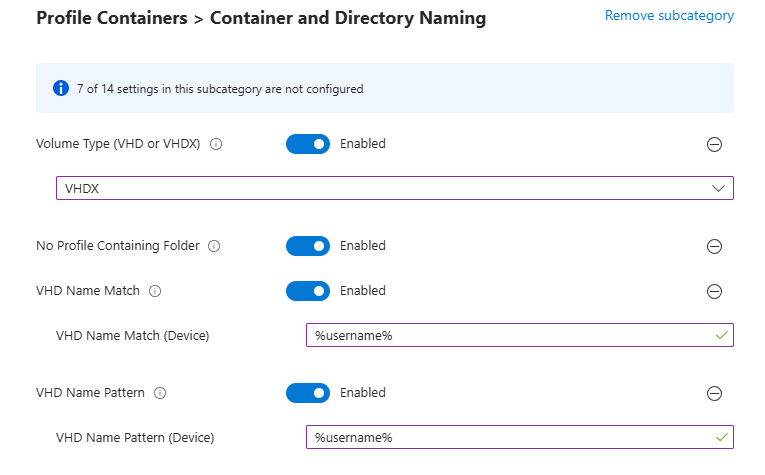
Task: Click minus icon on VHD Name Match row
Action: coord(714,291)
